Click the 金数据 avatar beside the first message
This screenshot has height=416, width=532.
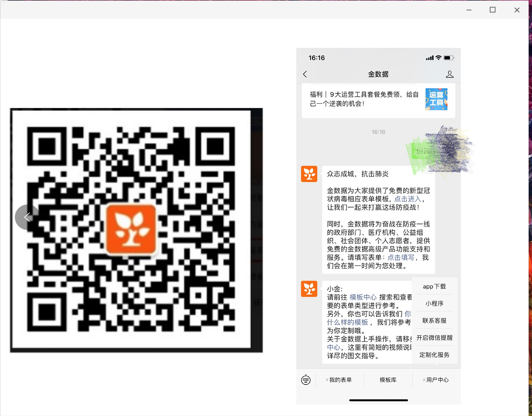(309, 174)
